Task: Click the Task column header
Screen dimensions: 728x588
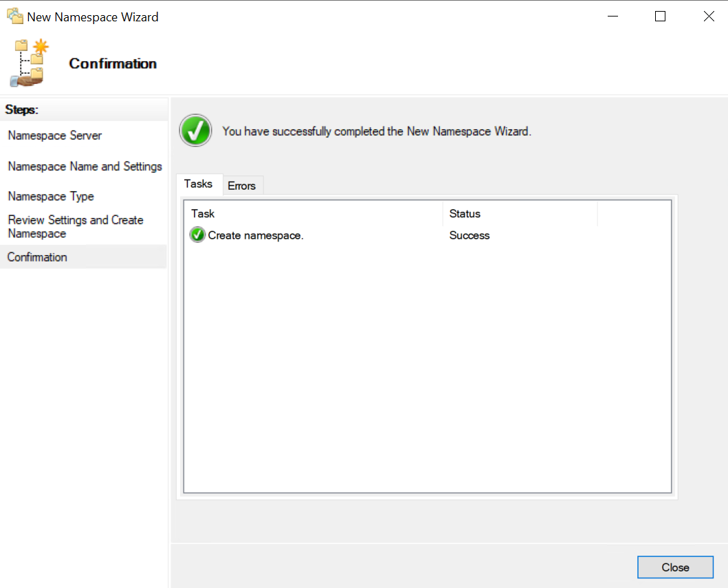Action: coord(203,214)
